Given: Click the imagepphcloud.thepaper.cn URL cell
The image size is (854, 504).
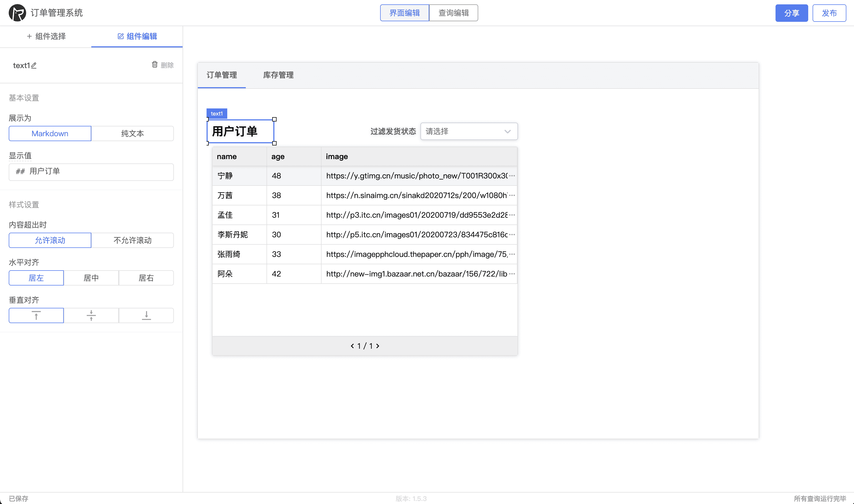Looking at the screenshot, I should (x=419, y=254).
